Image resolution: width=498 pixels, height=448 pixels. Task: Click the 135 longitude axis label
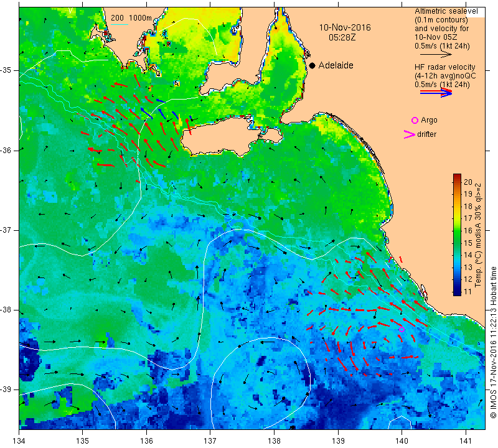tap(83, 441)
